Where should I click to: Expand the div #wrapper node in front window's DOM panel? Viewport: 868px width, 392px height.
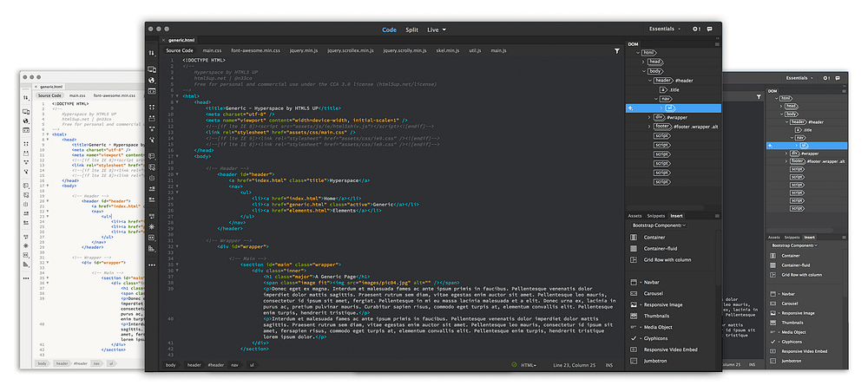[649, 117]
